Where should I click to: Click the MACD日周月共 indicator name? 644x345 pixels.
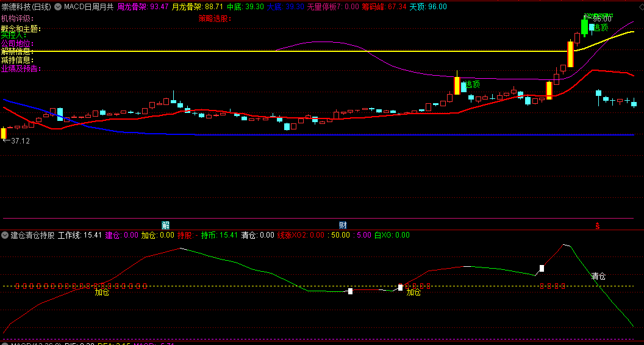click(88, 7)
